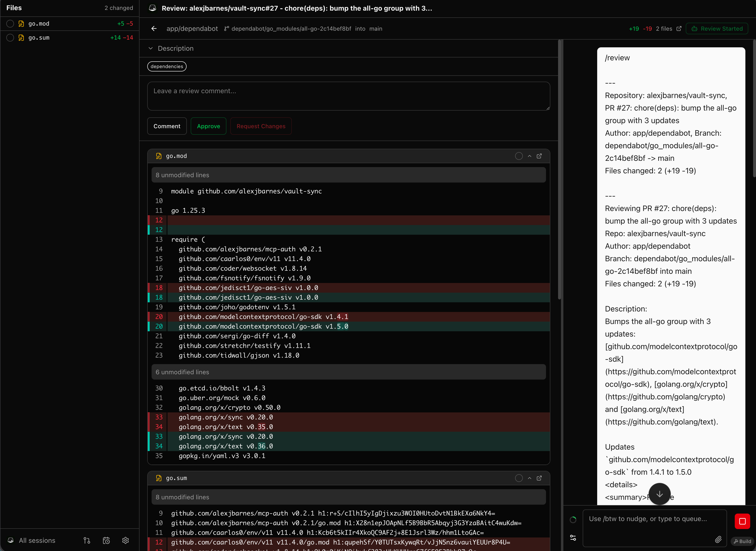Click the file icon in the go.mod diff header
The image size is (756, 551).
[159, 156]
